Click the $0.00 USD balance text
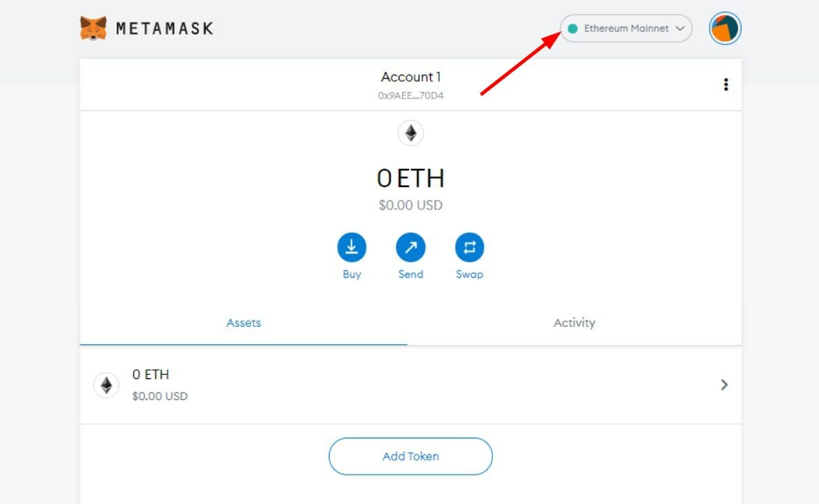The image size is (819, 504). tap(411, 205)
